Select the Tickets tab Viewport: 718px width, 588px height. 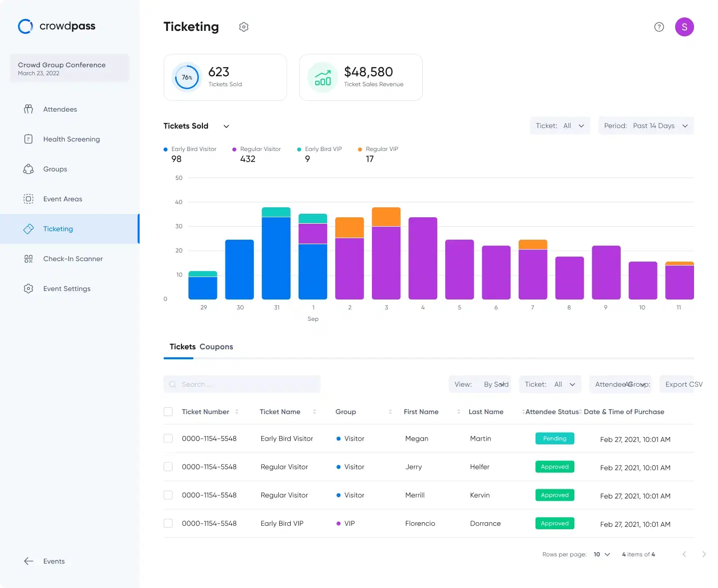182,346
